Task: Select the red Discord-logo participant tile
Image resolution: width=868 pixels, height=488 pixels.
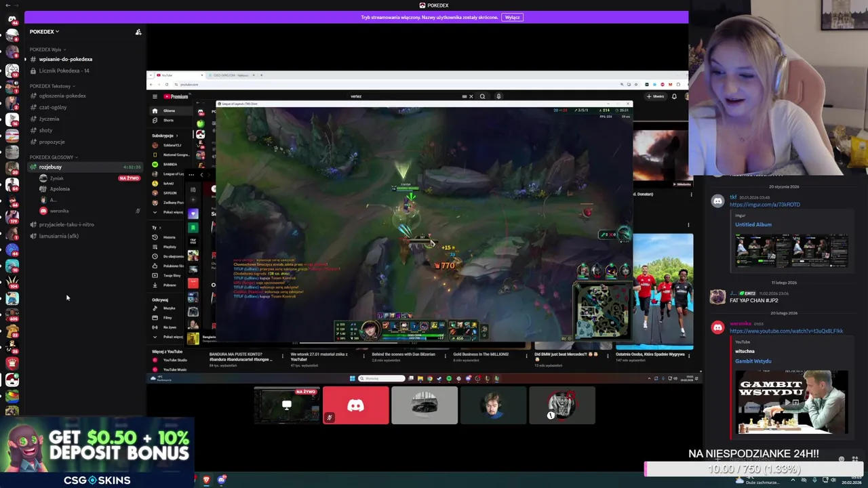Action: [x=356, y=405]
